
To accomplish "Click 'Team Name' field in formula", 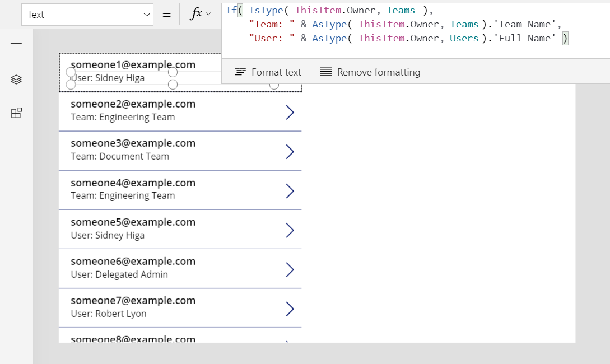I will [525, 24].
